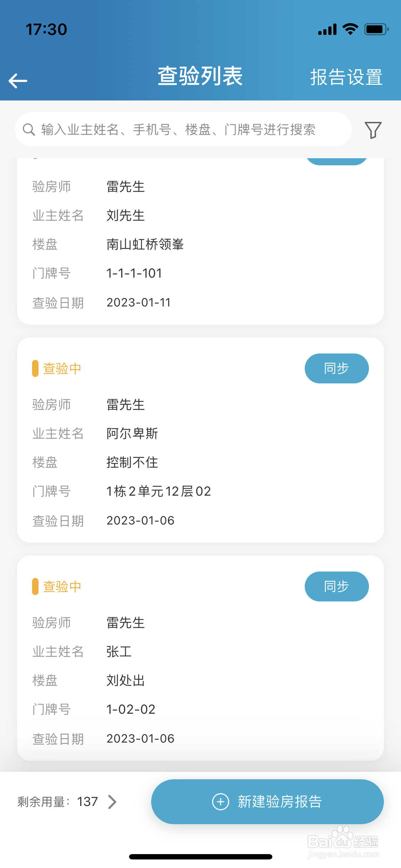This screenshot has height=868, width=401.
Task: Tap the clock showing 17:30
Action: coord(46,29)
